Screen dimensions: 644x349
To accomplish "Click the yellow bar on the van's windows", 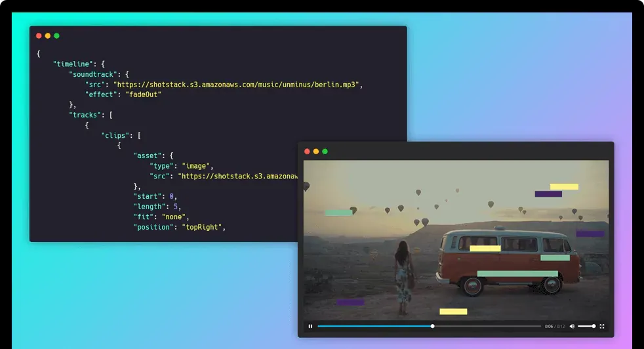I will (x=485, y=248).
